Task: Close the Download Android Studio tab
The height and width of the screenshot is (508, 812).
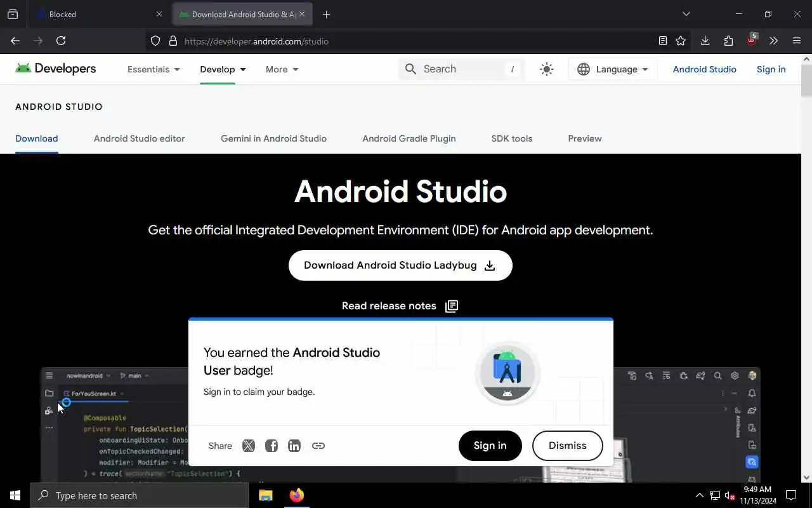Action: pyautogui.click(x=302, y=14)
